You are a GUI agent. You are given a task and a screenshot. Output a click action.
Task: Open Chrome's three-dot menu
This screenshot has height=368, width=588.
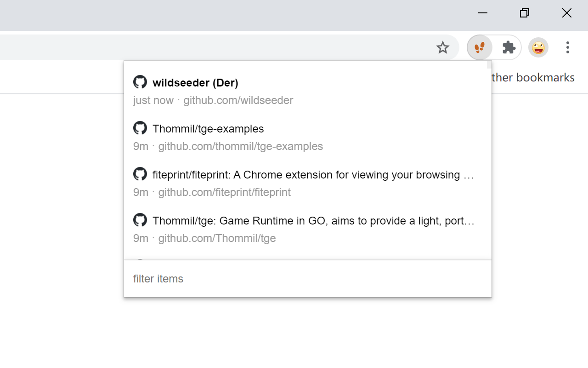[x=567, y=47]
